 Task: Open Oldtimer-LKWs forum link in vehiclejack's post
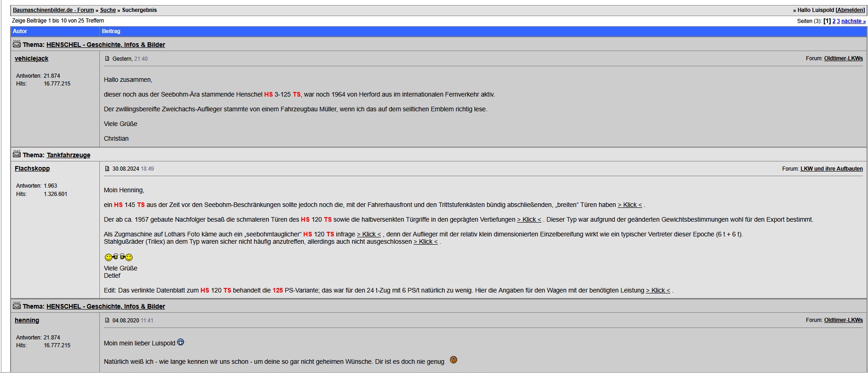click(x=844, y=58)
